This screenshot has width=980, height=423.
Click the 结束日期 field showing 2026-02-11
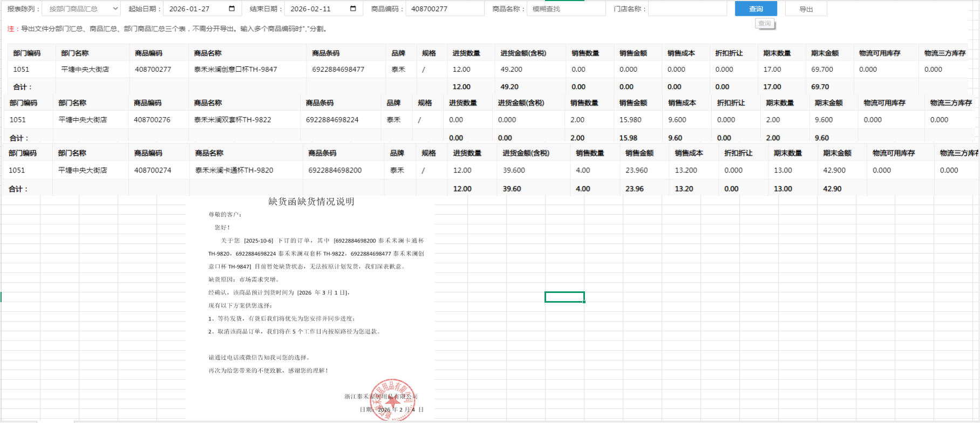pyautogui.click(x=316, y=9)
